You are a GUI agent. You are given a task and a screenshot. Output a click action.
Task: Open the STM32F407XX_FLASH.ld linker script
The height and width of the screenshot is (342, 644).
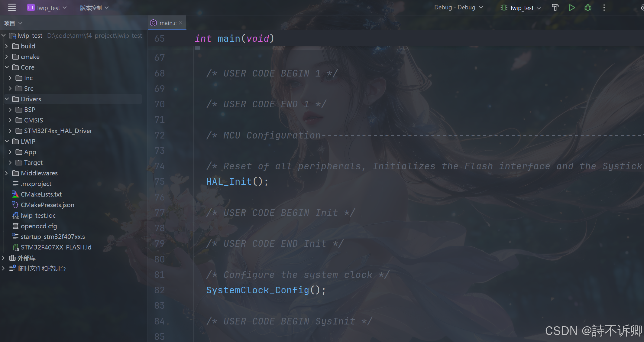[x=56, y=247]
